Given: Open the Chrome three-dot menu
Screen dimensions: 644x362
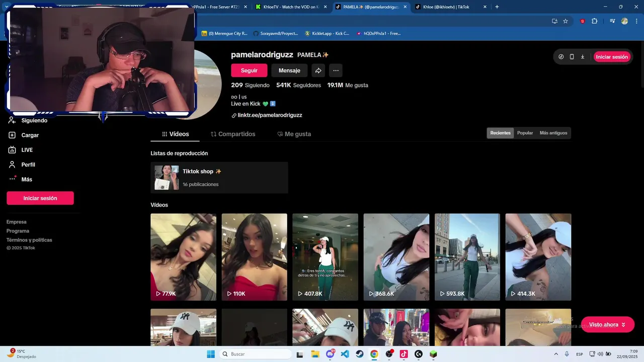Looking at the screenshot, I should [636, 21].
